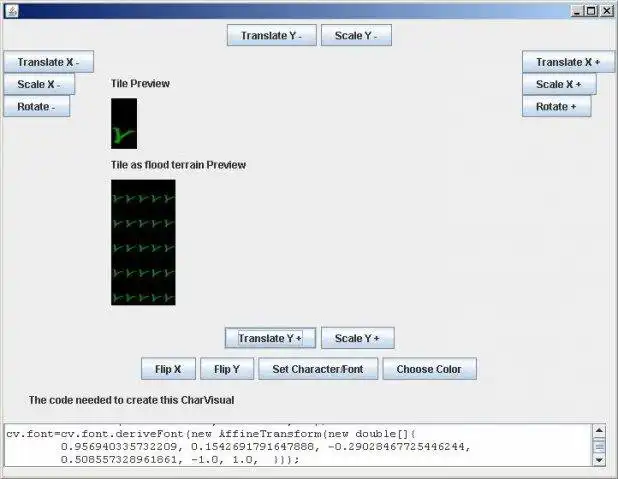Flip the tile with Flip X

tap(168, 369)
